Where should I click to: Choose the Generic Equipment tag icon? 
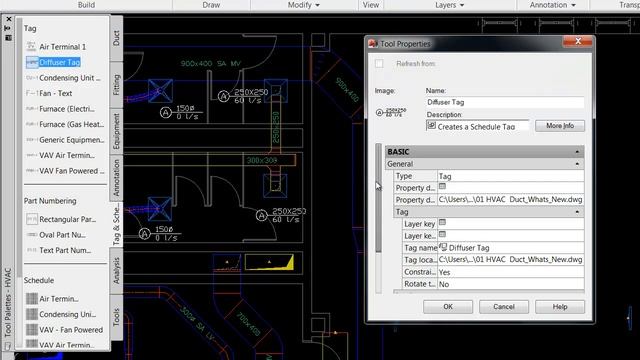pos(32,140)
